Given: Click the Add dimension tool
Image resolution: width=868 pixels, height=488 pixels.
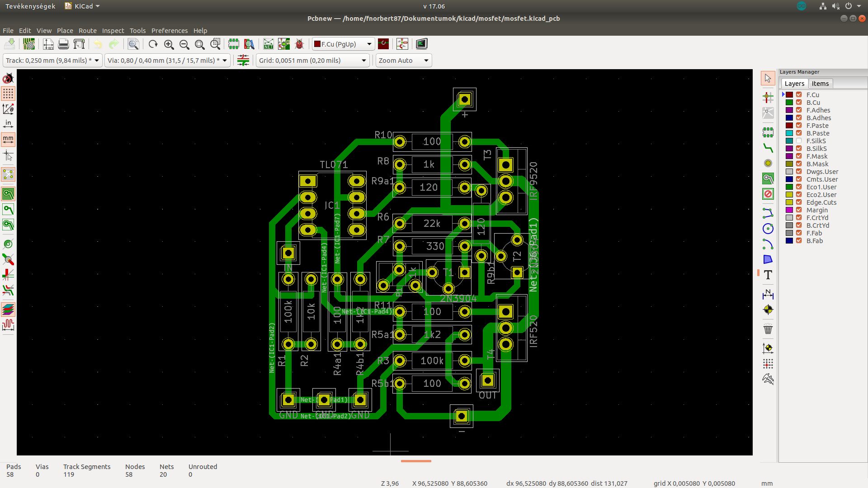Looking at the screenshot, I should point(768,295).
